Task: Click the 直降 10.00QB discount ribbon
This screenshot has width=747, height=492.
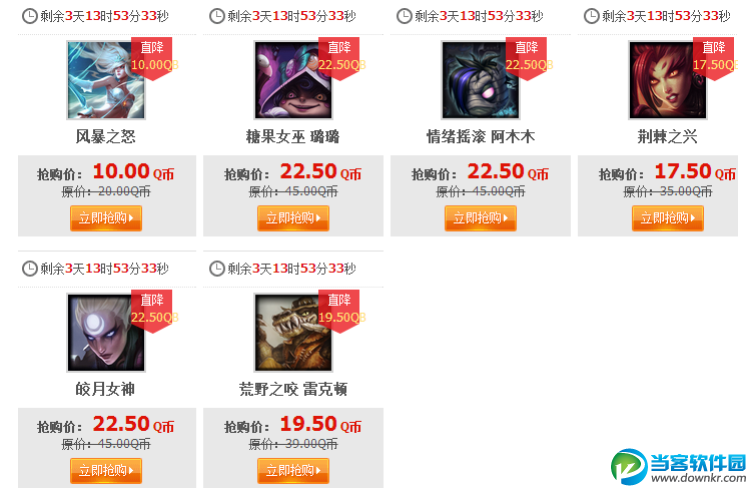Action: (x=152, y=58)
